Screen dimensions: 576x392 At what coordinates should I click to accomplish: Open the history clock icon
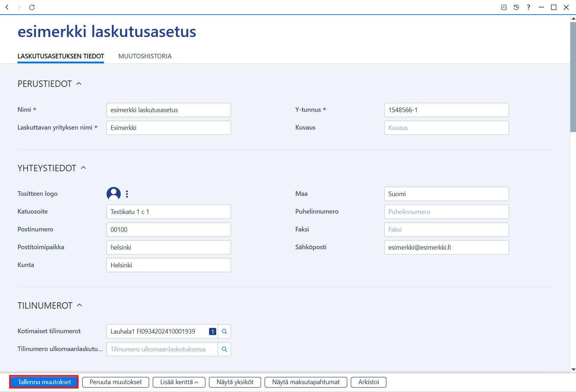(516, 7)
